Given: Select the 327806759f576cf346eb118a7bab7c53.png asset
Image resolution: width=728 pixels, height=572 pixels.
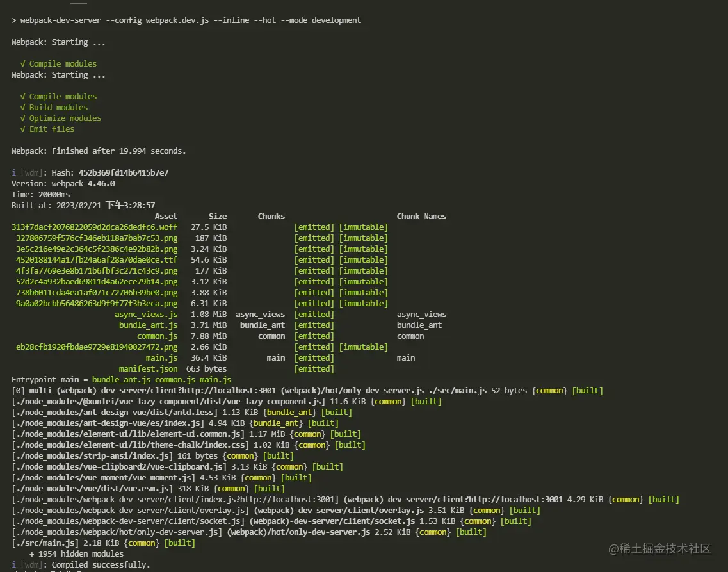Looking at the screenshot, I should [x=97, y=238].
